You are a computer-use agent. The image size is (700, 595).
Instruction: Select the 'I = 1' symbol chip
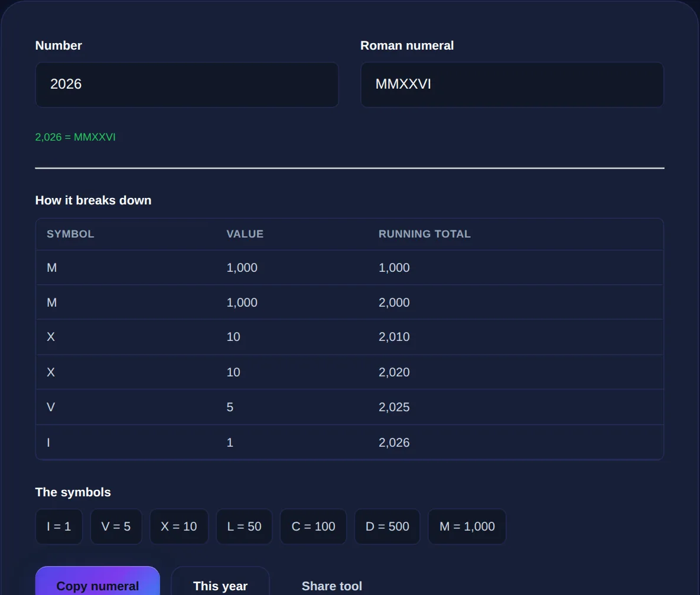[59, 526]
